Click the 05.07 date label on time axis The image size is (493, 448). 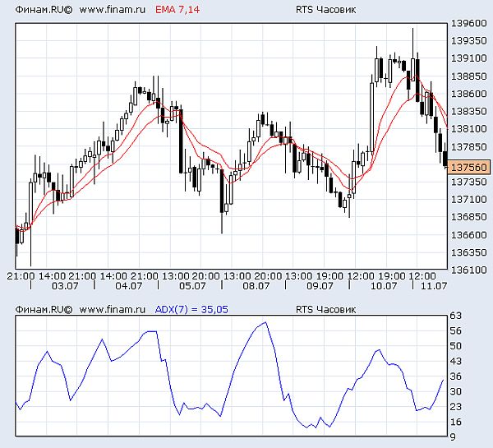(192, 286)
